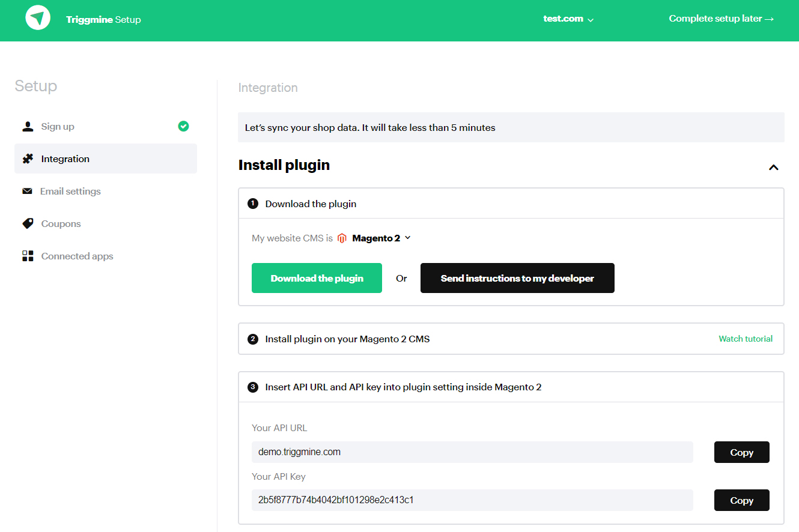Click the Magento logo icon
799x532 pixels.
tap(342, 238)
